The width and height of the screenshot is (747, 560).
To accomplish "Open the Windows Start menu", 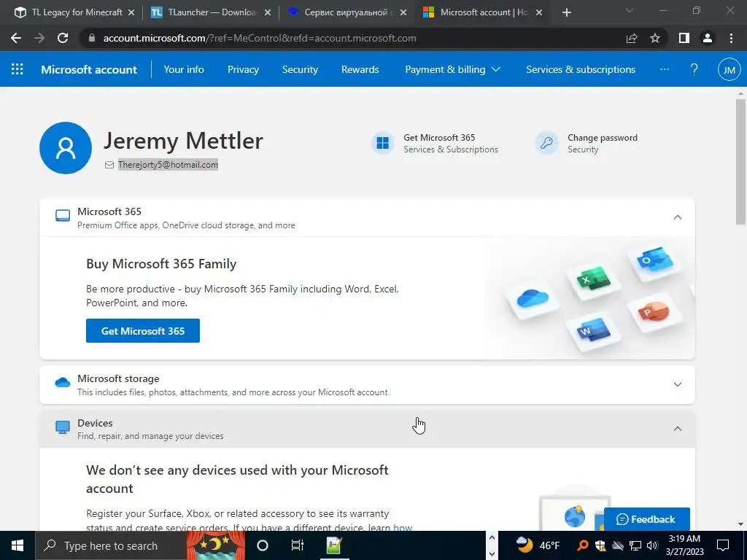I will coord(18,545).
